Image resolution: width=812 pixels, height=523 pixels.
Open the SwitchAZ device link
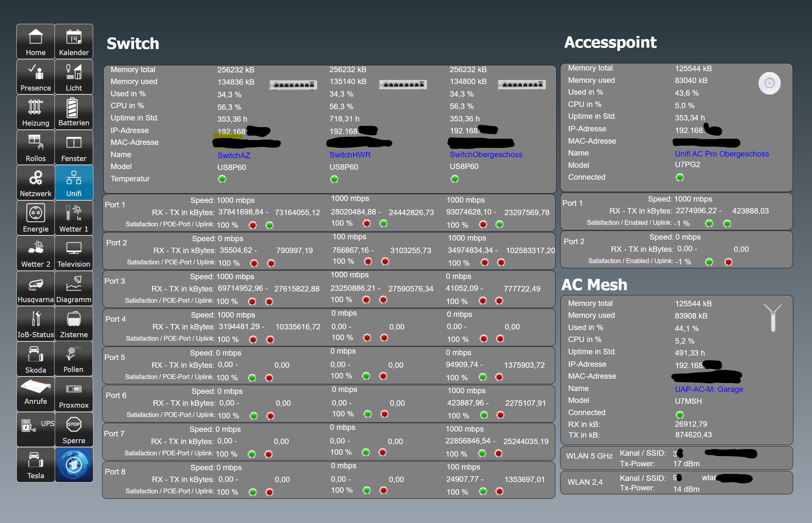234,155
